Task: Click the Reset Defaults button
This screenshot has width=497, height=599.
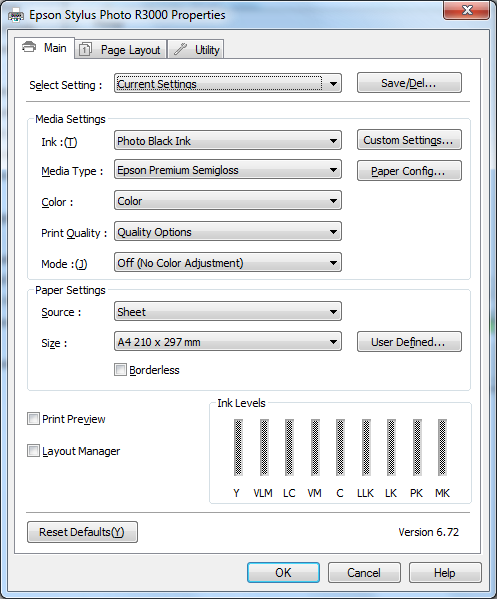Action: (x=82, y=532)
